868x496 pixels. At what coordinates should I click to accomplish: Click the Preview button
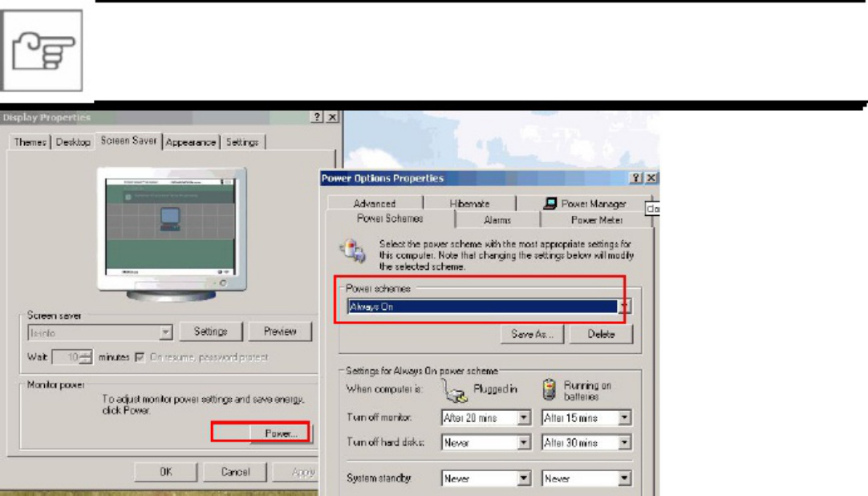point(280,331)
